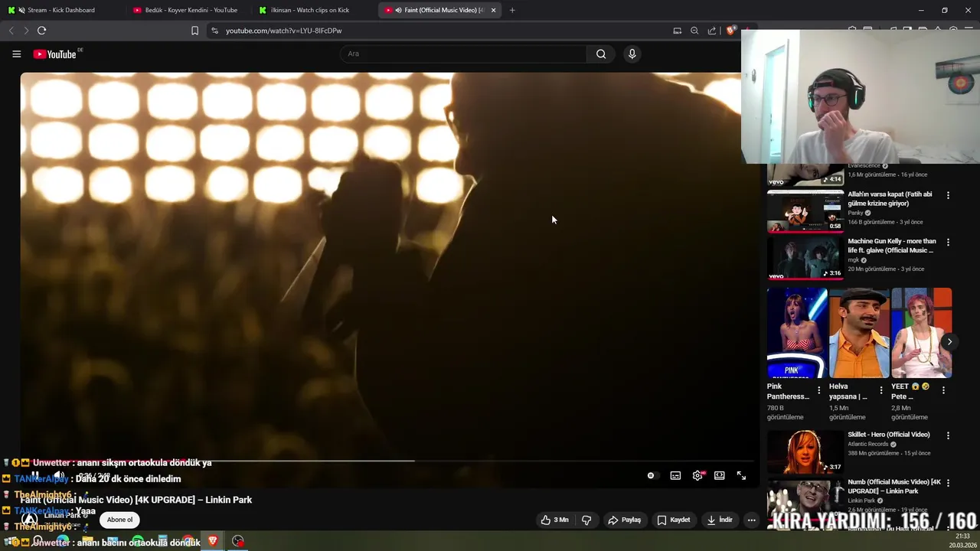
Task: Open video player settings gear
Action: 697,475
